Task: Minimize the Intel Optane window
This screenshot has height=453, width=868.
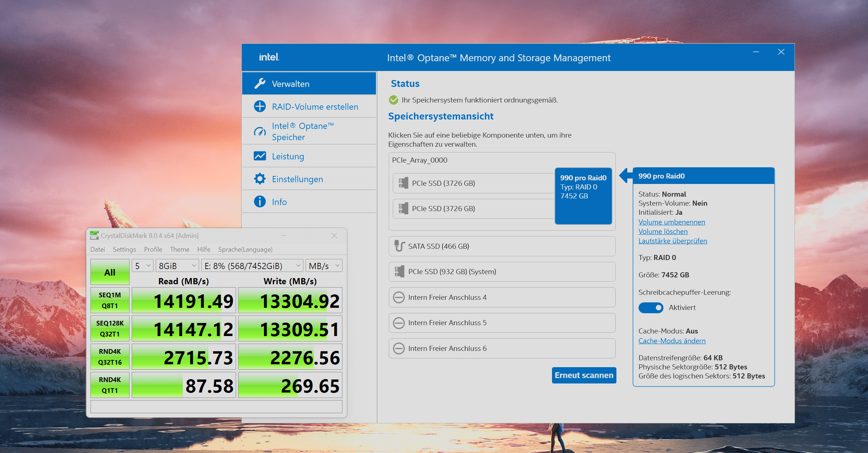Action: tap(756, 52)
